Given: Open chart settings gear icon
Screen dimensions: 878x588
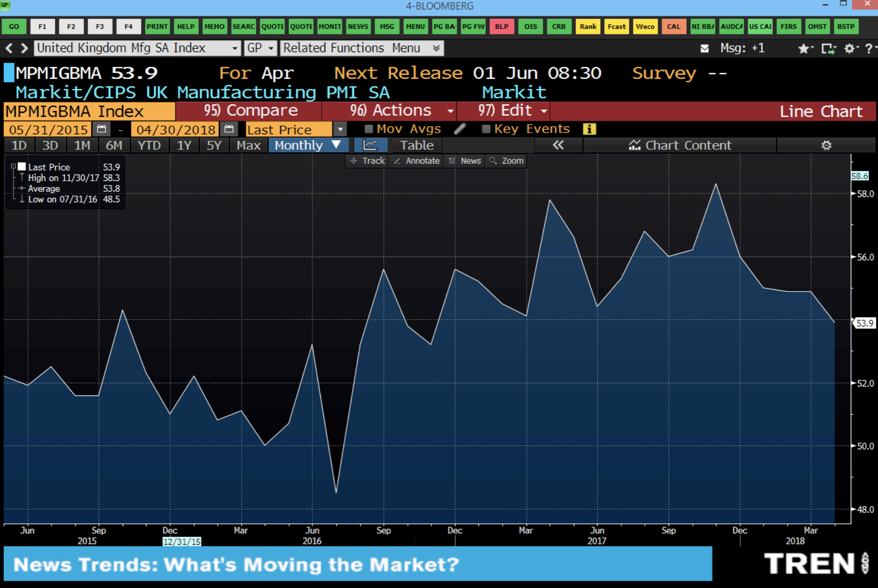Looking at the screenshot, I should point(826,145).
